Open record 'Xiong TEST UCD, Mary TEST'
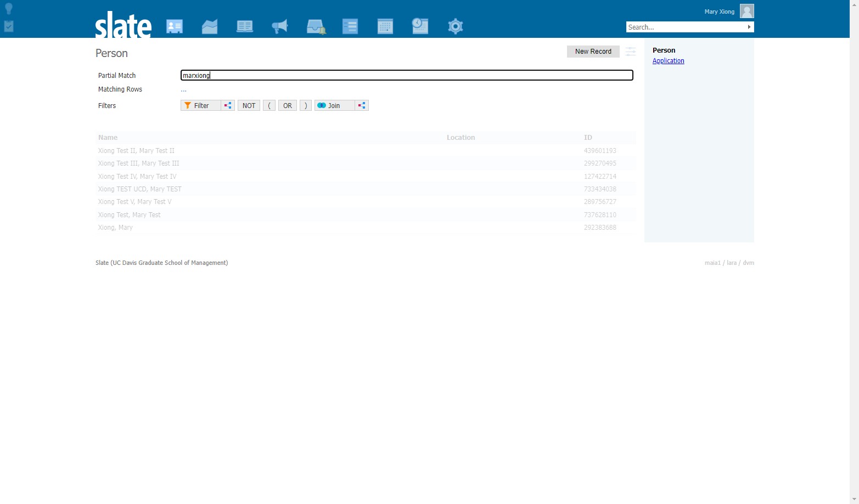The image size is (859, 504). (366, 189)
